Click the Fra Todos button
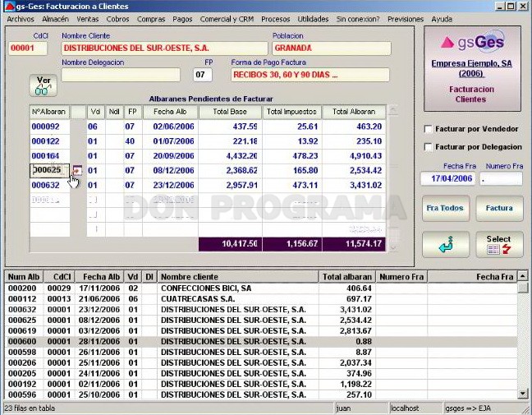Image resolution: width=532 pixels, height=415 pixels. click(x=446, y=208)
